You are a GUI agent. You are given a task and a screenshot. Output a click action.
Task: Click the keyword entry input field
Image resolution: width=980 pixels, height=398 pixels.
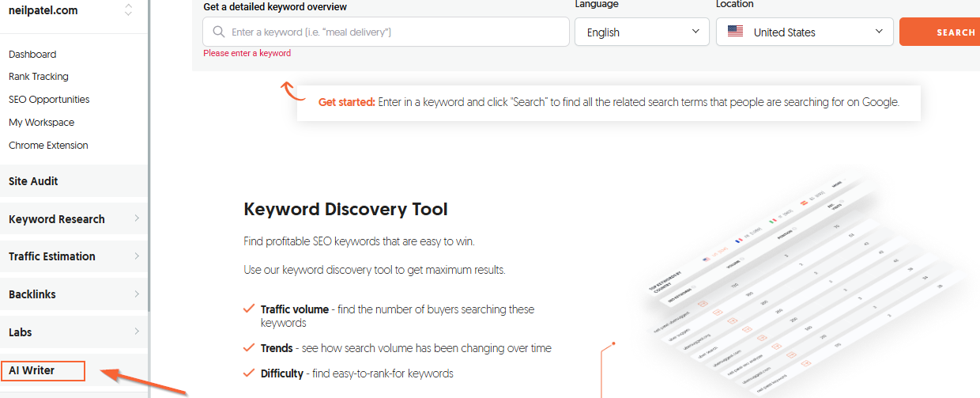point(395,32)
